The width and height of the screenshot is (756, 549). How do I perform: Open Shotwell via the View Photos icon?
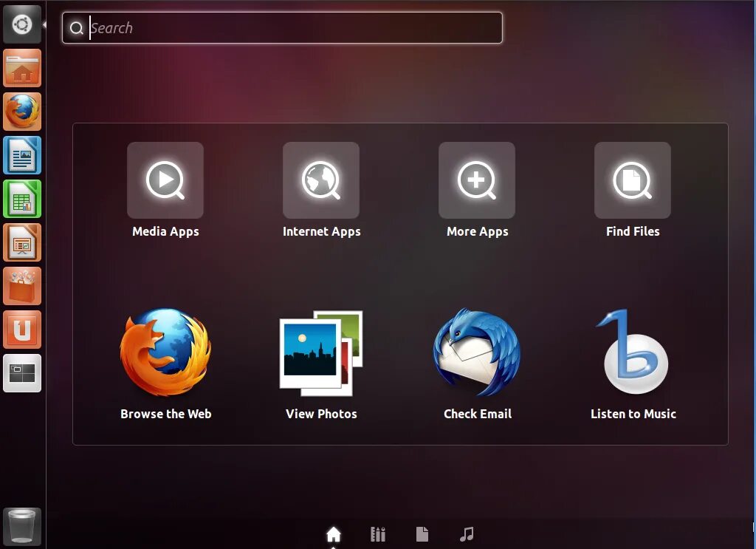click(x=321, y=353)
